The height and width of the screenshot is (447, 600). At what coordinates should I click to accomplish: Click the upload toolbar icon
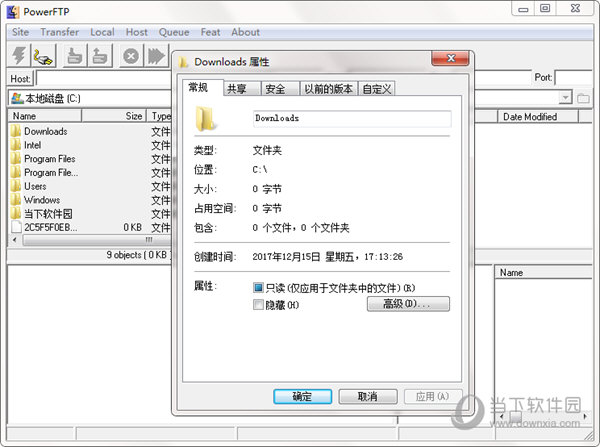[x=100, y=55]
